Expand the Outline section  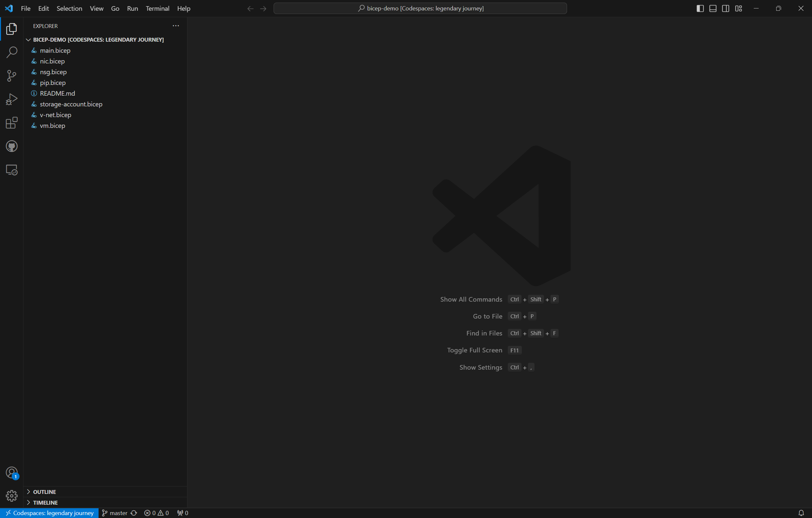point(45,492)
